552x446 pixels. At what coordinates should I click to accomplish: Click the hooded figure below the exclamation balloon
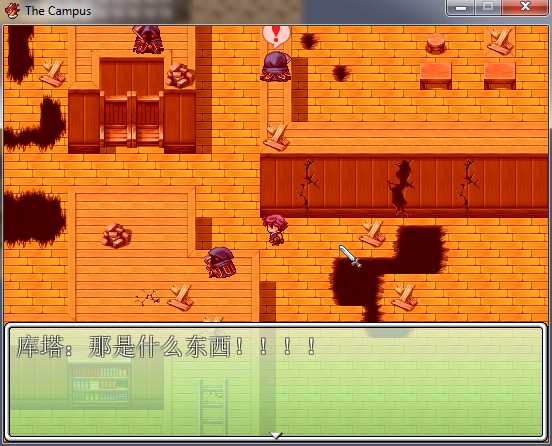click(276, 67)
